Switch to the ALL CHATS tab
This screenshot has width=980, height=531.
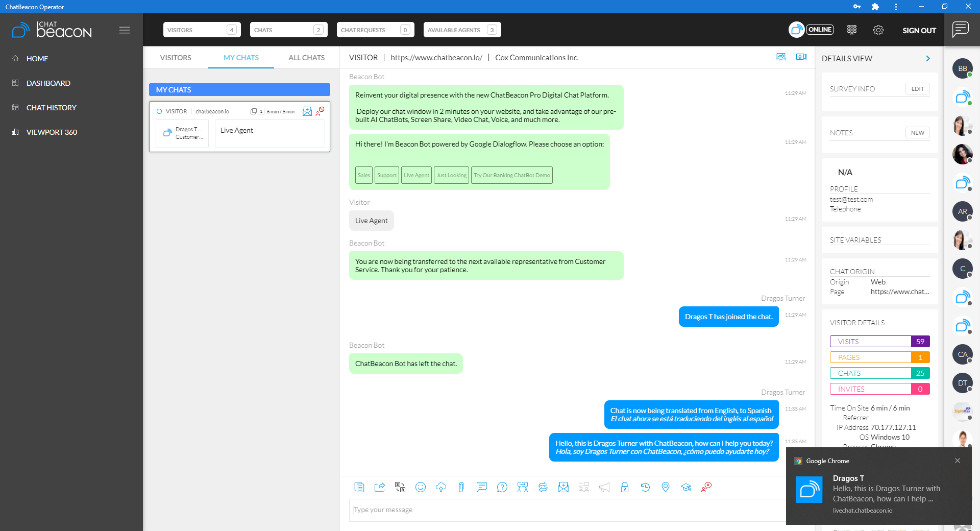tap(306, 58)
